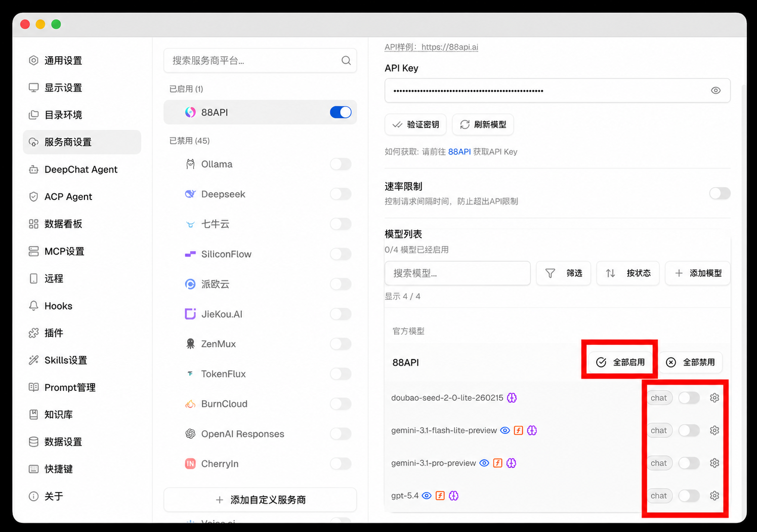Focus the 搜索服务商平台 search field

pos(260,61)
